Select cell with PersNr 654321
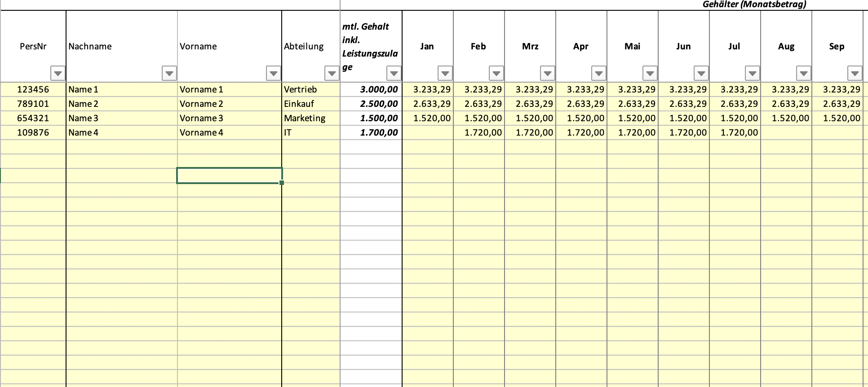Viewport: 868px width, 387px height. point(33,118)
